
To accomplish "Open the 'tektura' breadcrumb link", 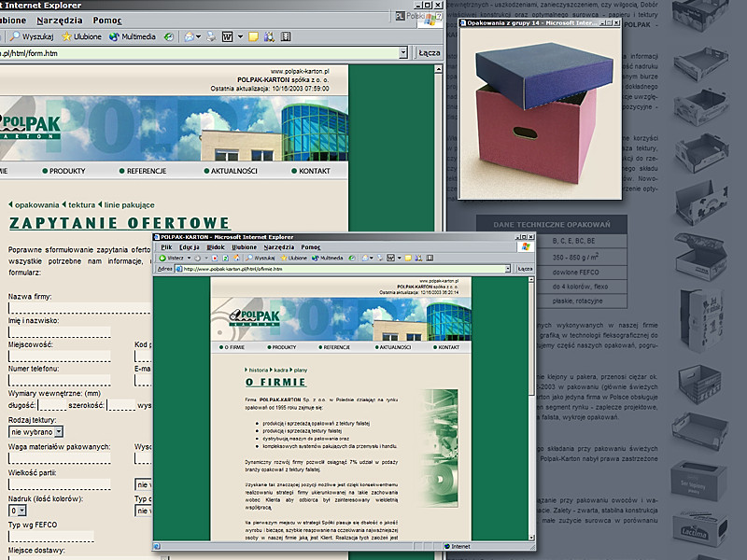I will click(x=81, y=204).
